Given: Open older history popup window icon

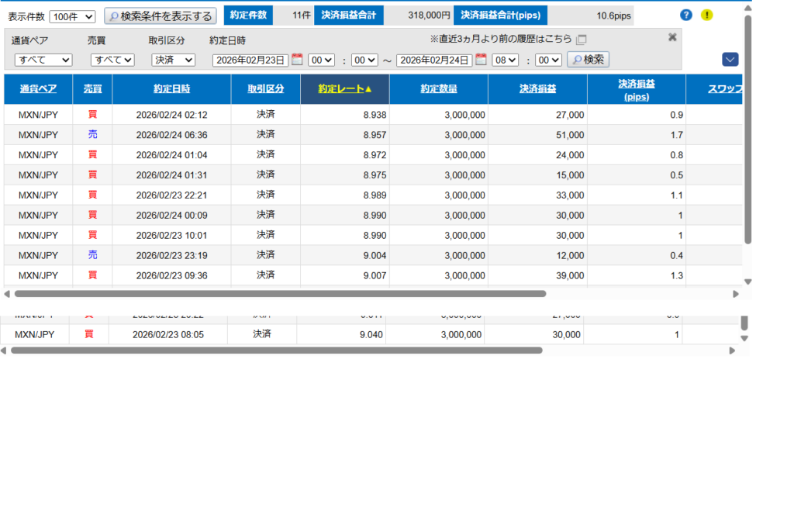Looking at the screenshot, I should click(582, 40).
